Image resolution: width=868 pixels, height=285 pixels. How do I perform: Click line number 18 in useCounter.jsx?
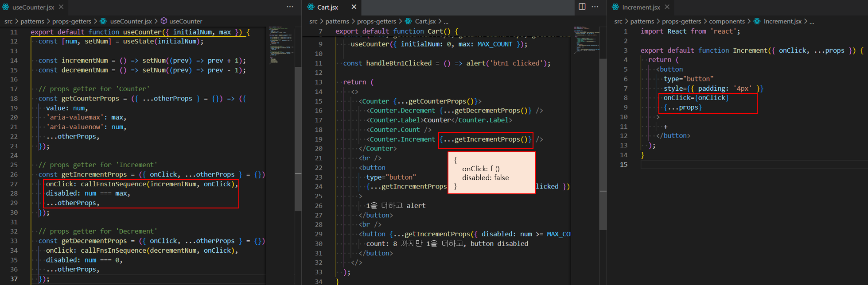click(x=14, y=98)
